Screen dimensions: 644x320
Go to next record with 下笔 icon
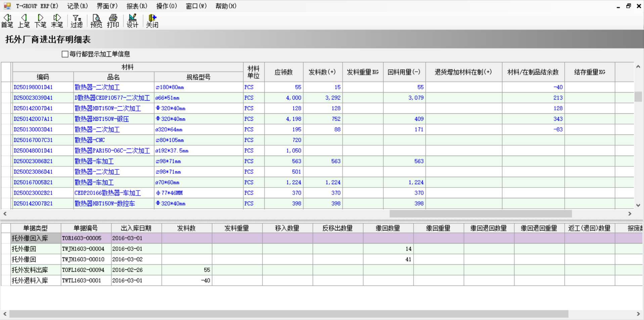40,21
